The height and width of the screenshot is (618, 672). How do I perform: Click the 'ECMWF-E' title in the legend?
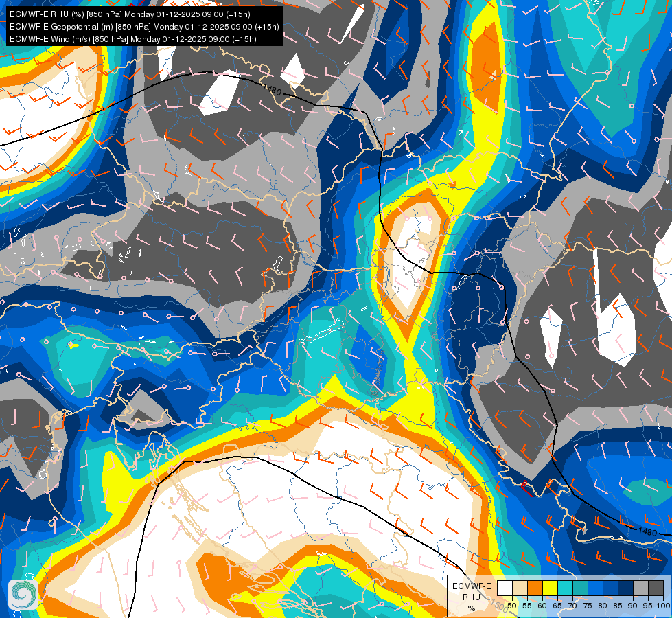(472, 586)
